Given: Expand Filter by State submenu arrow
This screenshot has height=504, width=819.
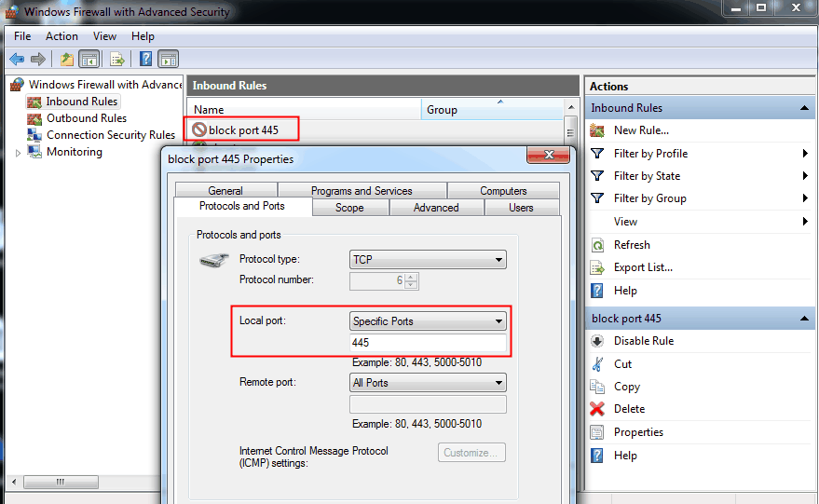Looking at the screenshot, I should 805,176.
